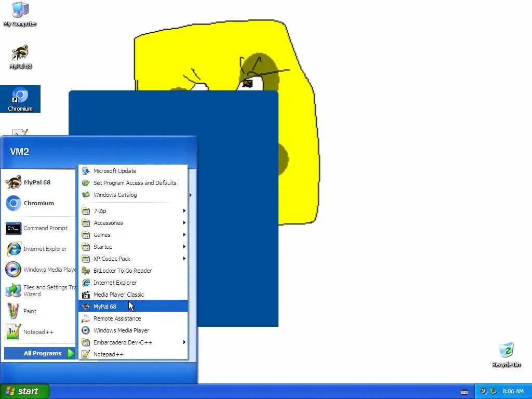Launch Notepad++ from All Programs list

click(x=133, y=354)
